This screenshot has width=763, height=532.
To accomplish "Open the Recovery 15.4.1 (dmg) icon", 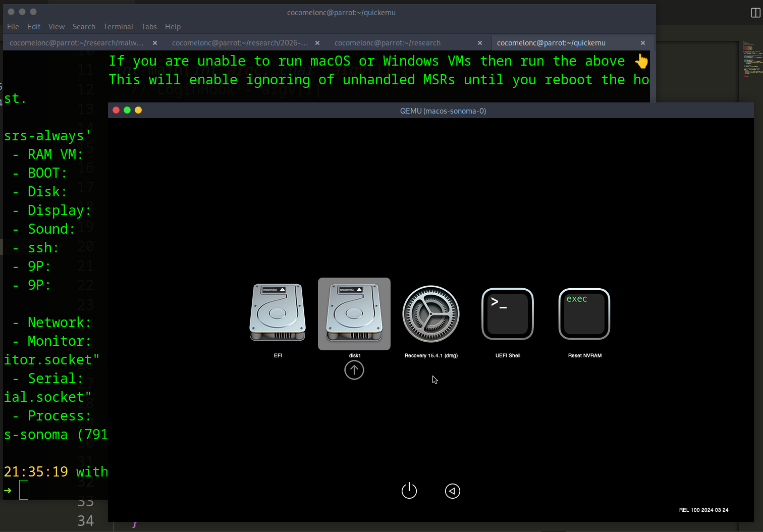I will 430,313.
